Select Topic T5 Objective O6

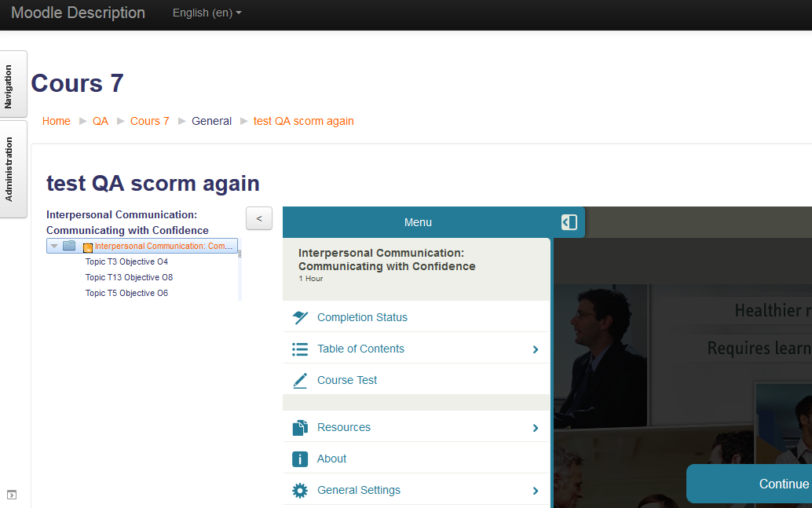[x=126, y=293]
